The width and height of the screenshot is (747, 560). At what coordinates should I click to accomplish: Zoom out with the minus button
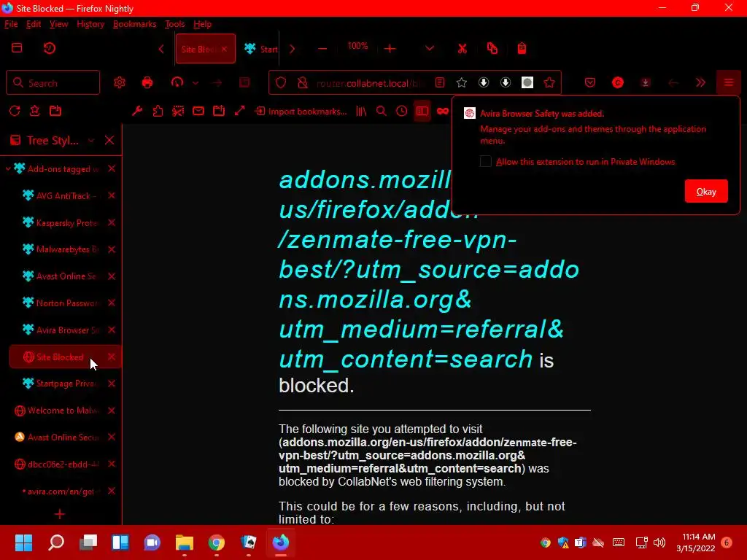(x=322, y=49)
